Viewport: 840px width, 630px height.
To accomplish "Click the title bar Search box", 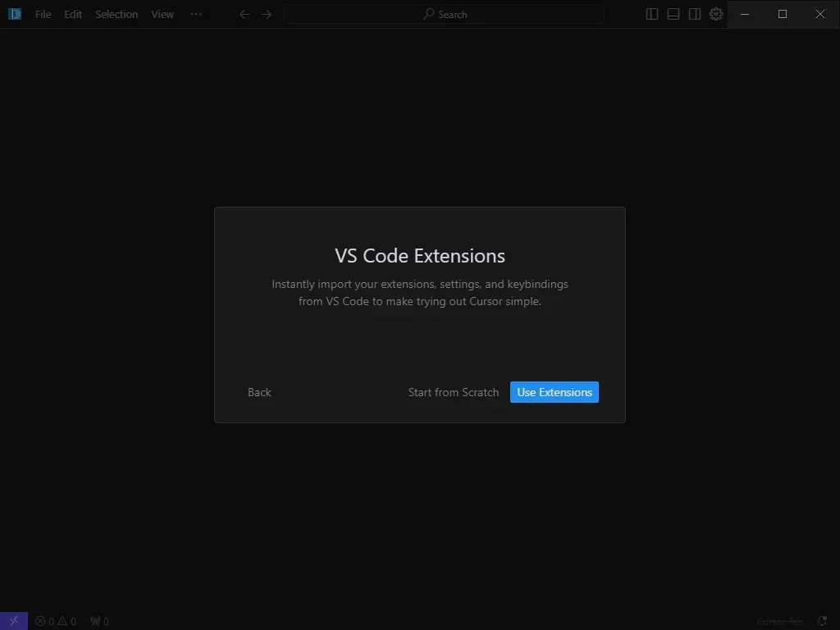I will point(444,15).
